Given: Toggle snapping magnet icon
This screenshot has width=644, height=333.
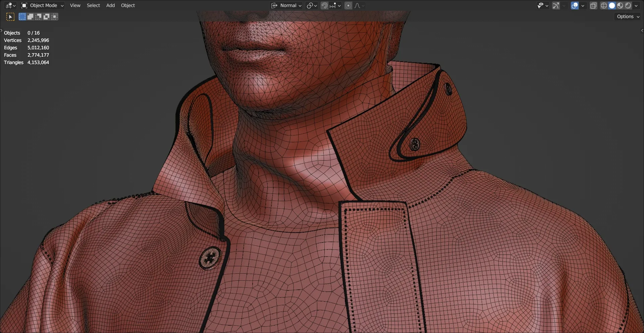Looking at the screenshot, I should (324, 5).
